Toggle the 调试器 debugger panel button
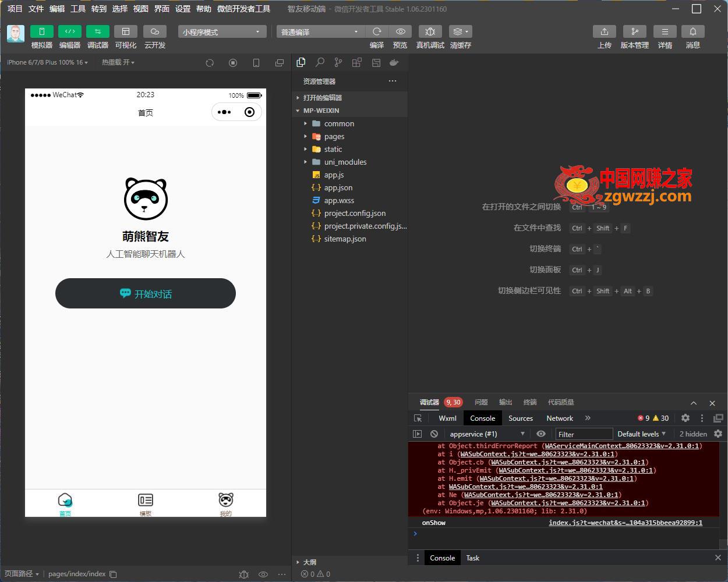This screenshot has height=582, width=728. [x=98, y=31]
